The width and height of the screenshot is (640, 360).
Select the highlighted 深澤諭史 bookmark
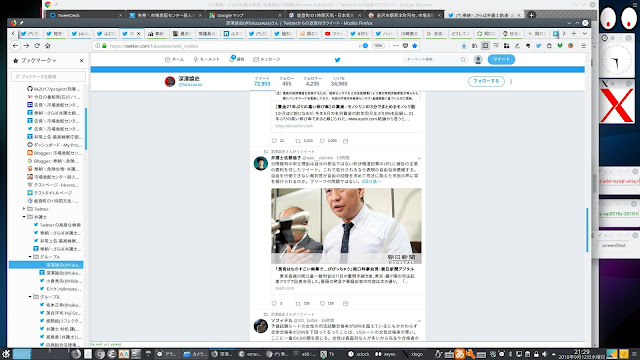click(46, 265)
